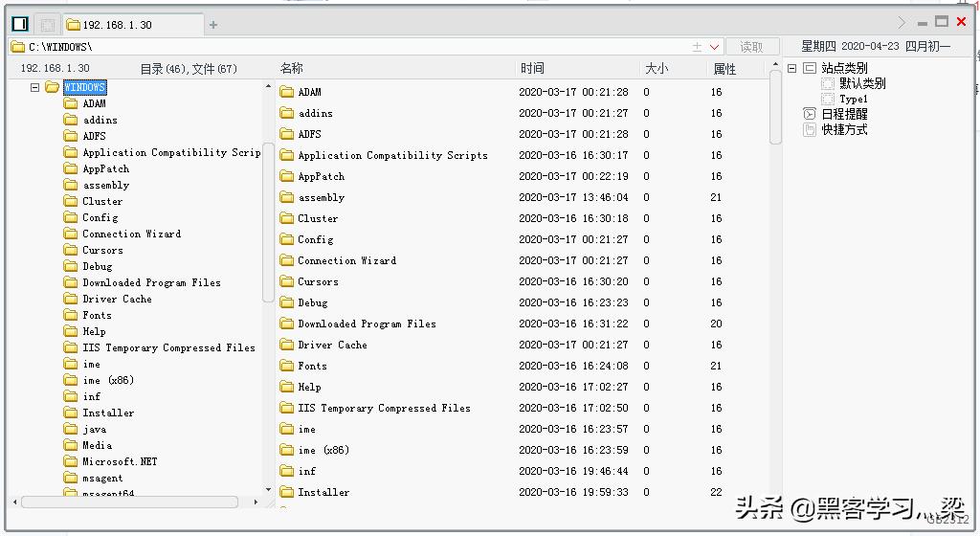
Task: Click the Application Compatibility Scripts folder icon in list
Action: (x=287, y=155)
